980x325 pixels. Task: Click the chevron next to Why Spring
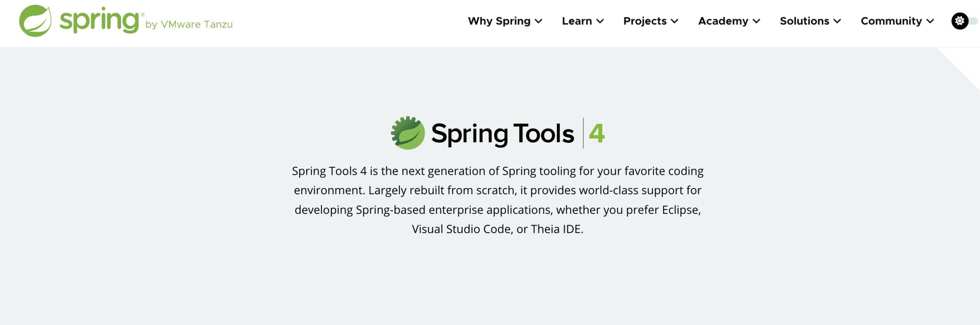tap(539, 21)
